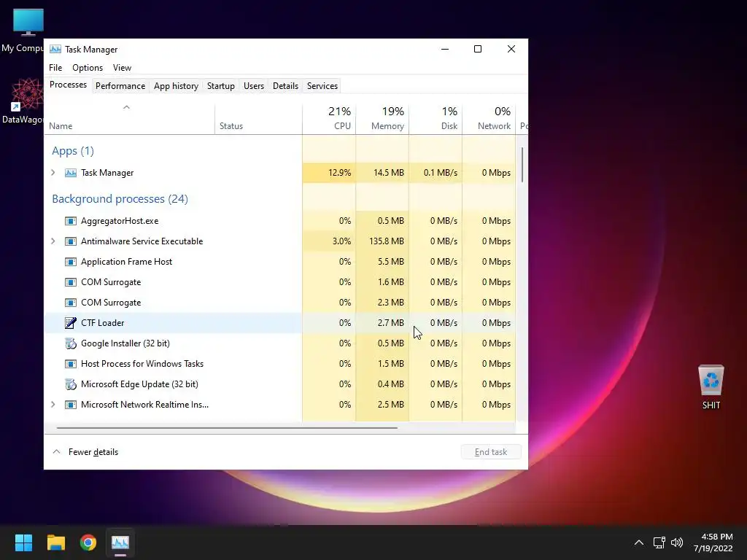Switch to the Performance tab
Image resolution: width=747 pixels, height=560 pixels.
pos(120,86)
